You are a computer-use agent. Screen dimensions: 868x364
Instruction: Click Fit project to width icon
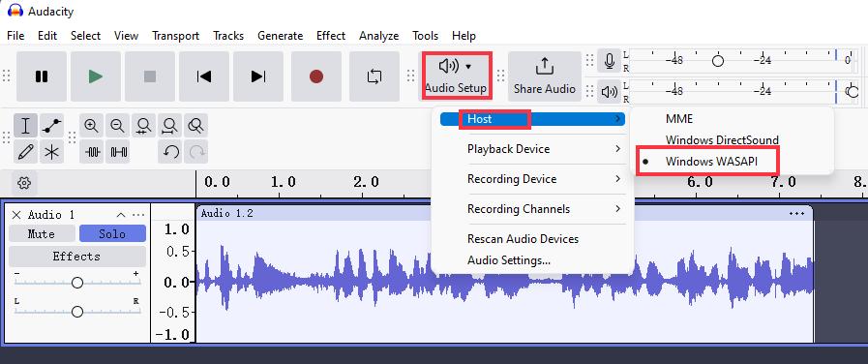(x=169, y=126)
